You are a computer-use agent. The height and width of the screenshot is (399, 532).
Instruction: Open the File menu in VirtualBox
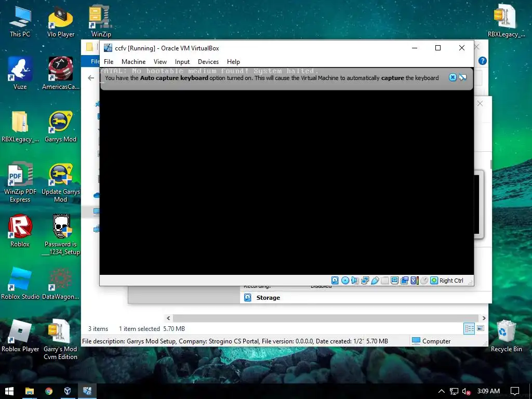point(109,62)
